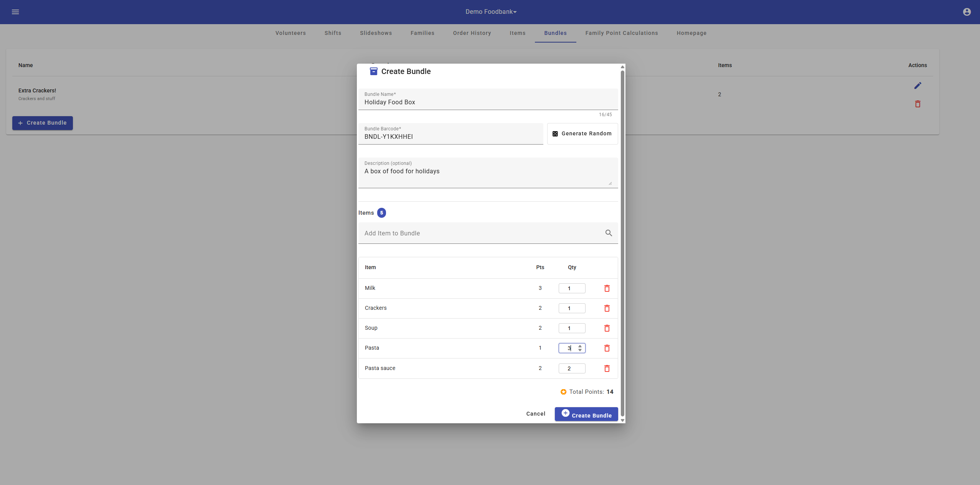
Task: Decrease the Pasta quantity with the down arrow
Action: click(x=580, y=350)
